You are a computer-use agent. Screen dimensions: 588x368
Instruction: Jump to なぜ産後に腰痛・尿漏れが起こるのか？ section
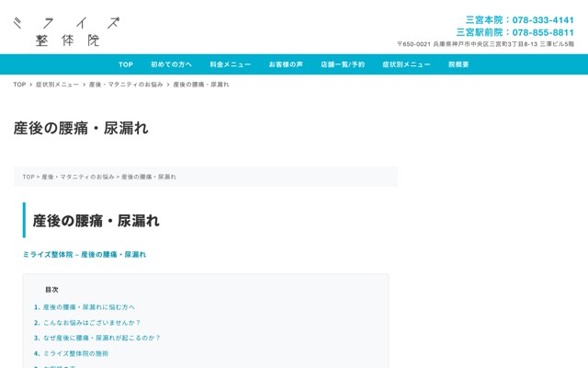pos(102,338)
